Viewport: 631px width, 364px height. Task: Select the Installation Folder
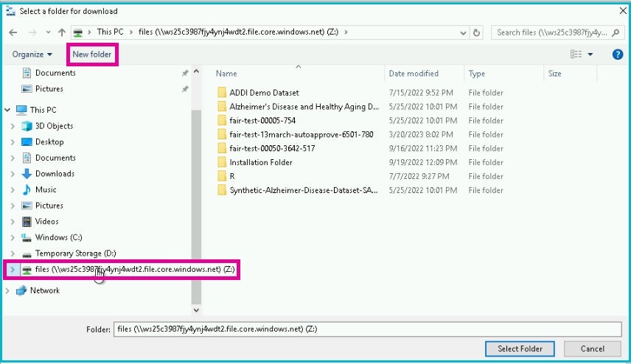[x=261, y=163]
